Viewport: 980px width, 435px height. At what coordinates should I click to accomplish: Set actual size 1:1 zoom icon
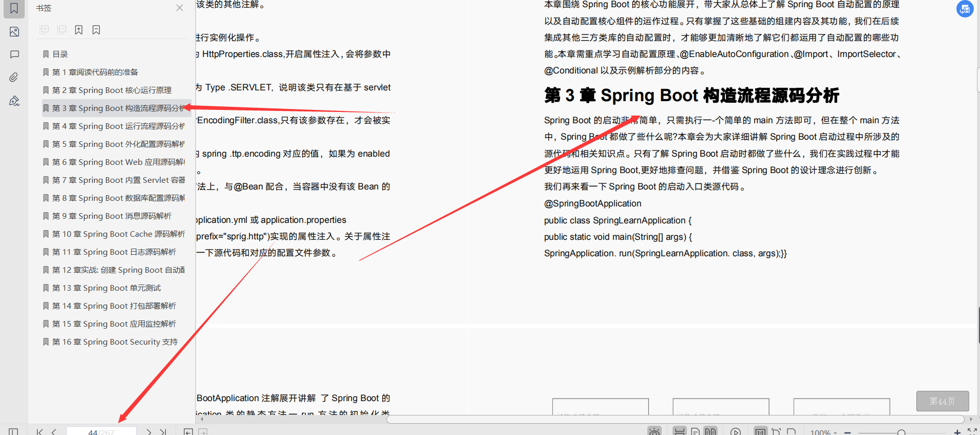point(760,431)
